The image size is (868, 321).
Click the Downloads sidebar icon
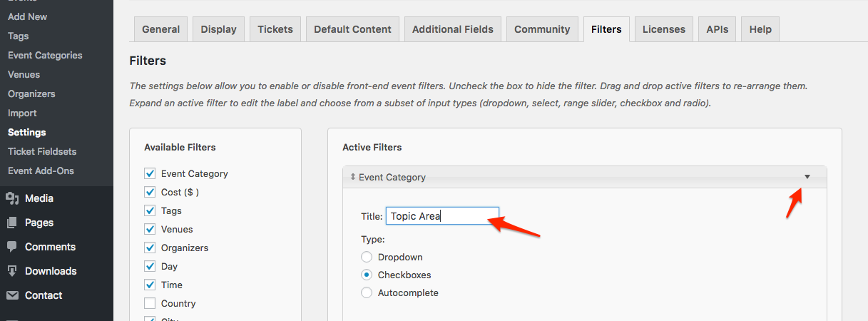point(12,271)
